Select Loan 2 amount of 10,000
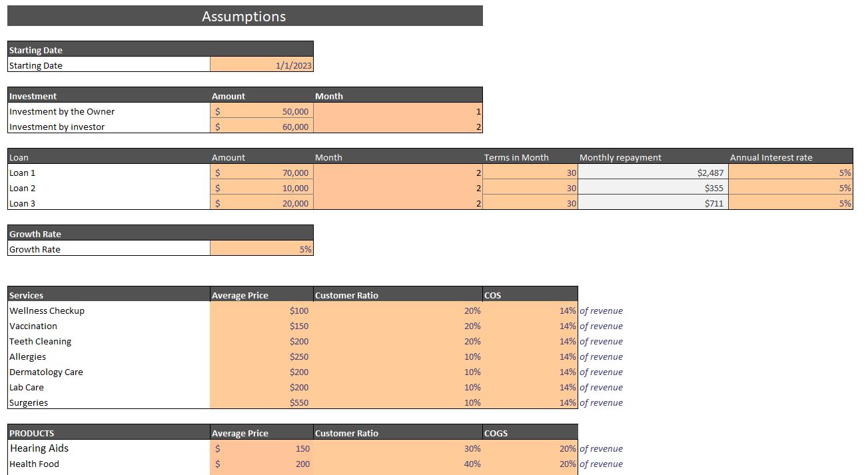The height and width of the screenshot is (475, 868). (261, 188)
